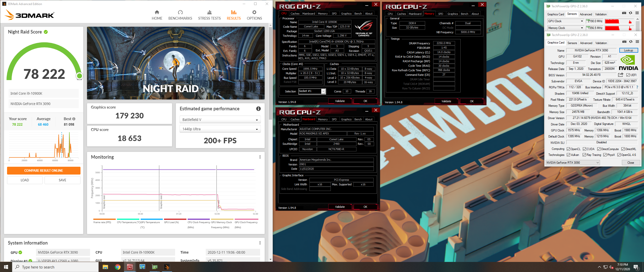Click LOAD button in 3DMark
The width and height of the screenshot is (644, 272).
click(x=25, y=180)
